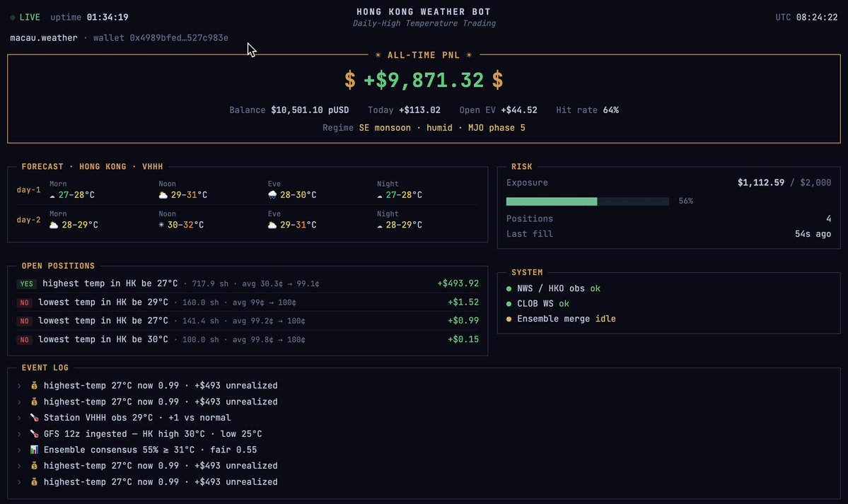Click the green CLOB WS status dot
The image size is (848, 504).
point(509,304)
